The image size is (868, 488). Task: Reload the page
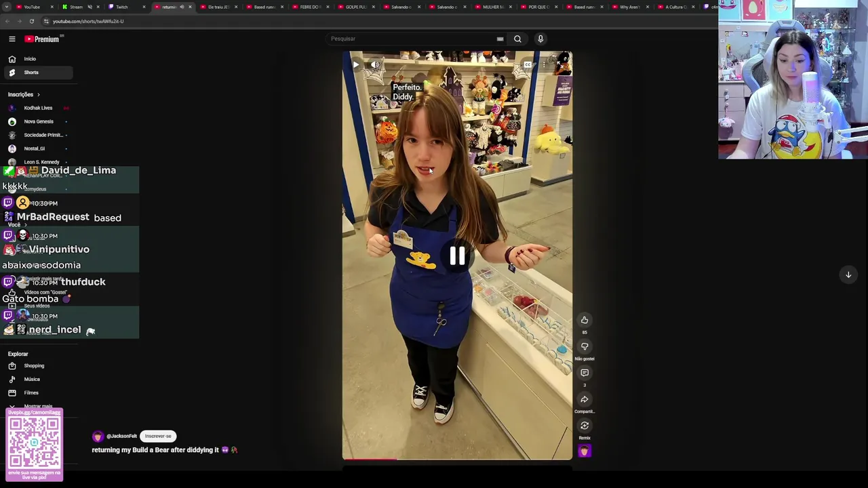click(x=32, y=21)
